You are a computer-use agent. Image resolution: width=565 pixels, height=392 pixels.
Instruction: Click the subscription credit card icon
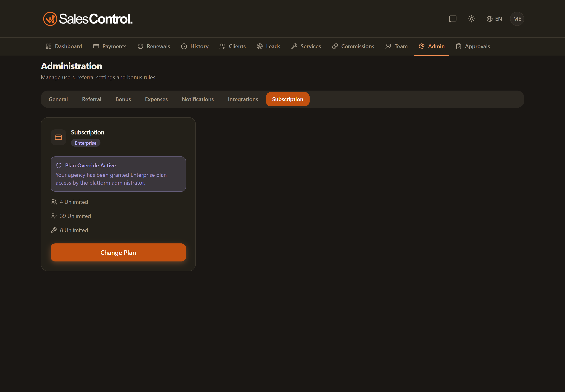(x=58, y=137)
